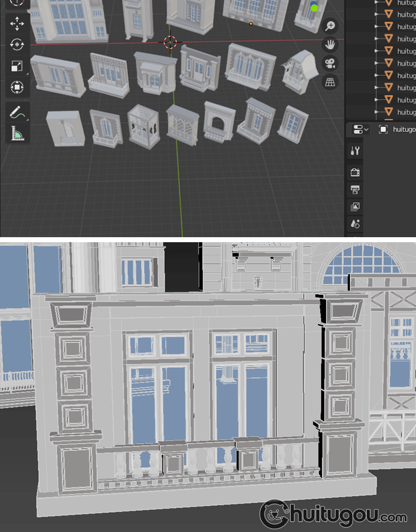The image size is (416, 532).
Task: Expand the outliner row beside the hand icon
Action: pos(377,39)
